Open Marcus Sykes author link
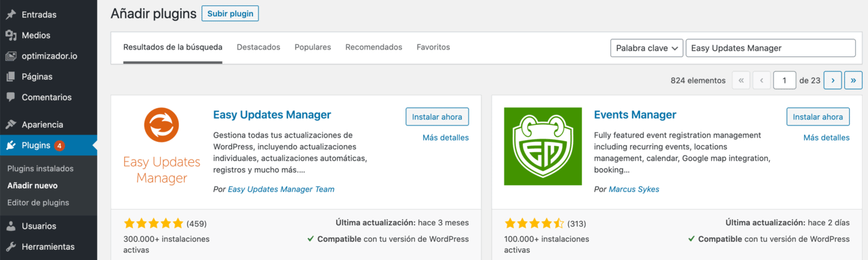The height and width of the screenshot is (260, 868). [x=634, y=189]
